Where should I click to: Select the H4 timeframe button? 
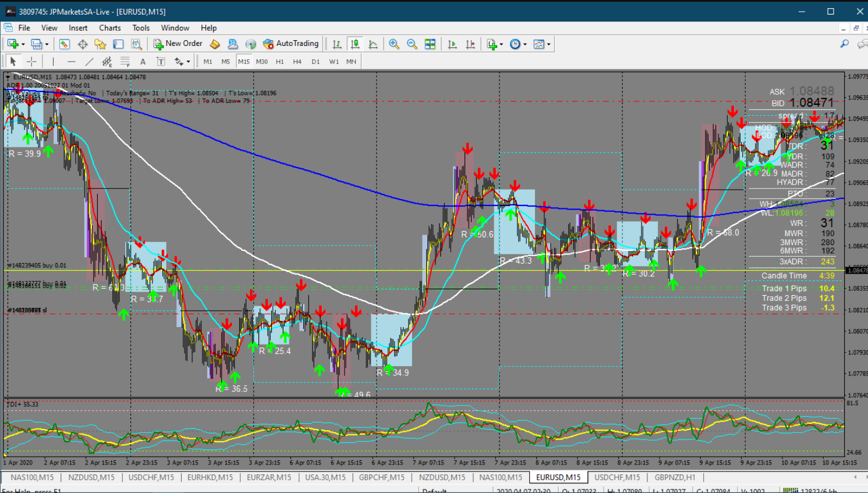point(297,62)
